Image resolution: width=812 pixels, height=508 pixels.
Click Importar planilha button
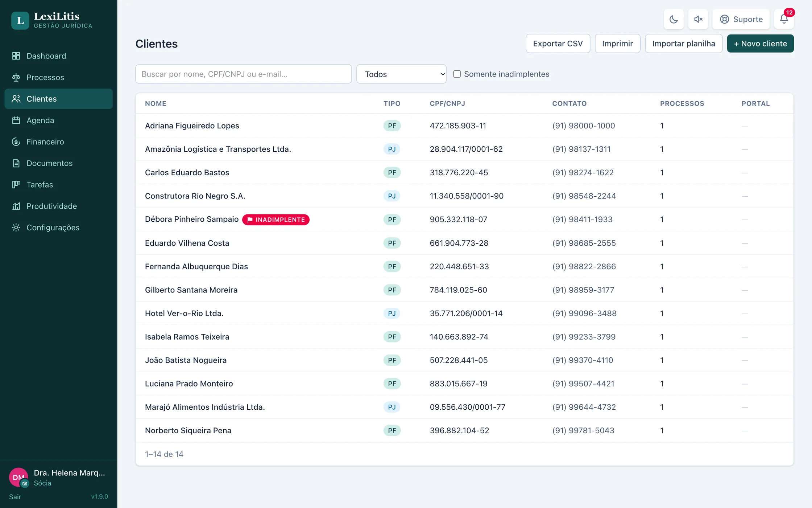(684, 44)
